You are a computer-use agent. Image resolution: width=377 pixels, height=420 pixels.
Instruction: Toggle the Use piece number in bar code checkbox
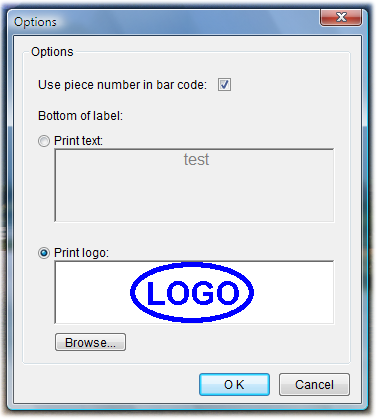pyautogui.click(x=224, y=85)
